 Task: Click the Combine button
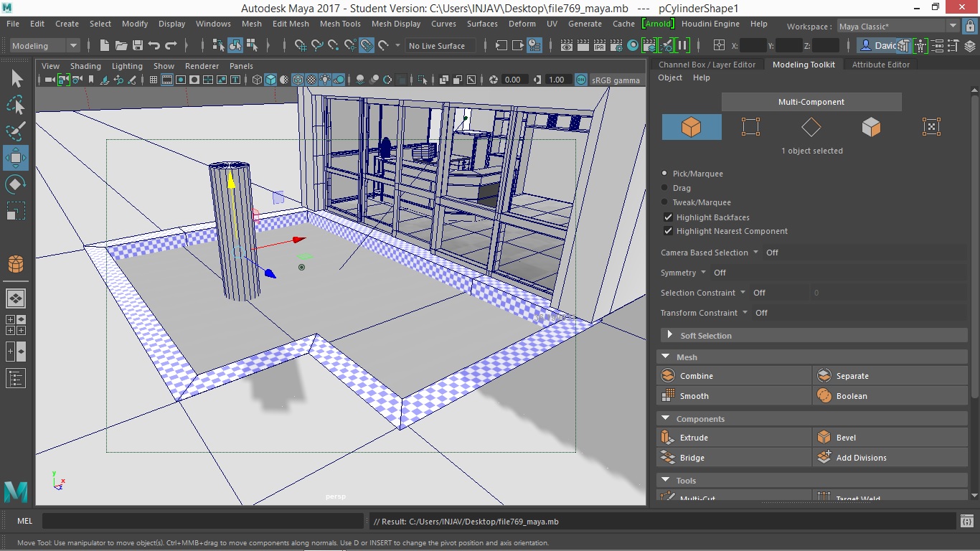734,376
